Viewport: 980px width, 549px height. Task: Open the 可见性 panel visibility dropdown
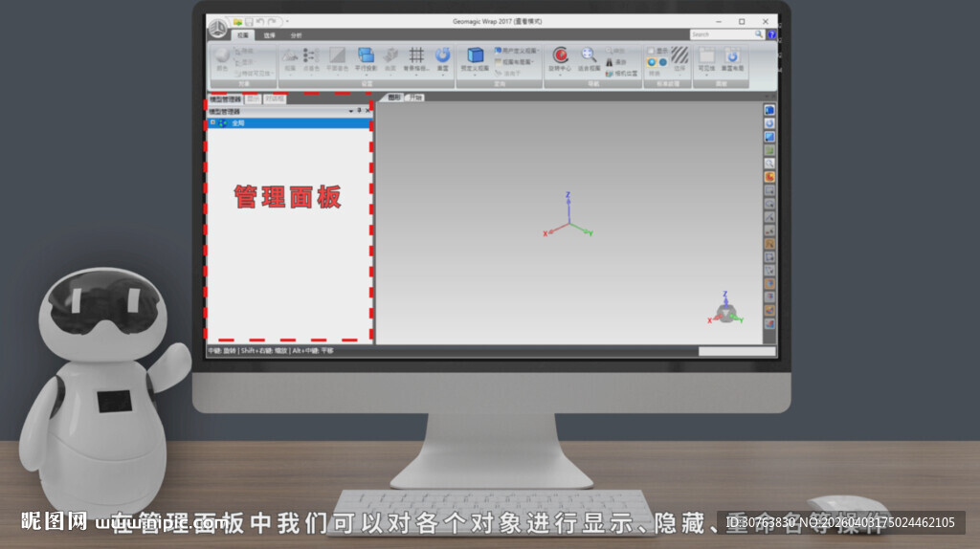[706, 75]
